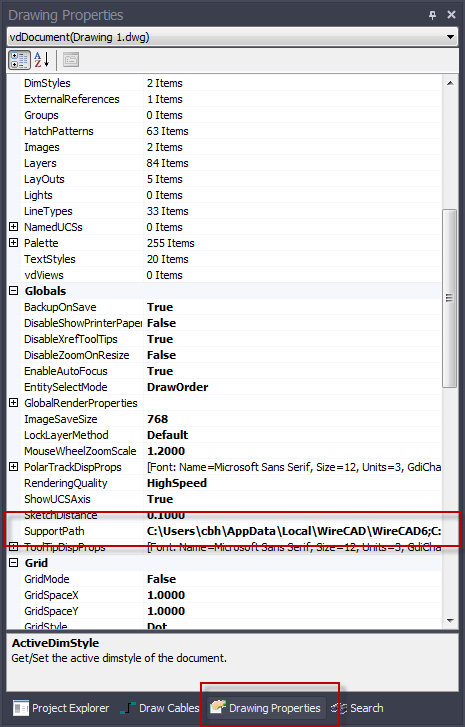Click the PolarTrackDispProps font value
This screenshot has height=727, width=465.
pos(293,467)
